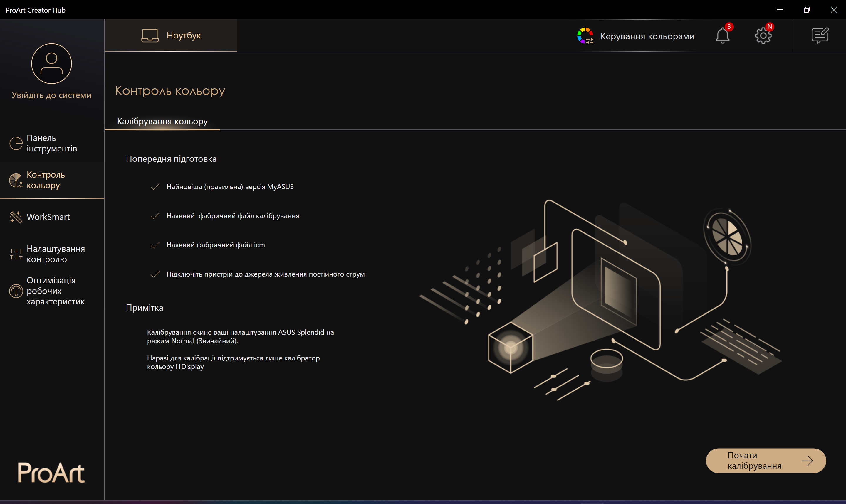The height and width of the screenshot is (504, 846).
Task: Click checkmark beside Найновіша версія MyASUS
Action: 155,187
